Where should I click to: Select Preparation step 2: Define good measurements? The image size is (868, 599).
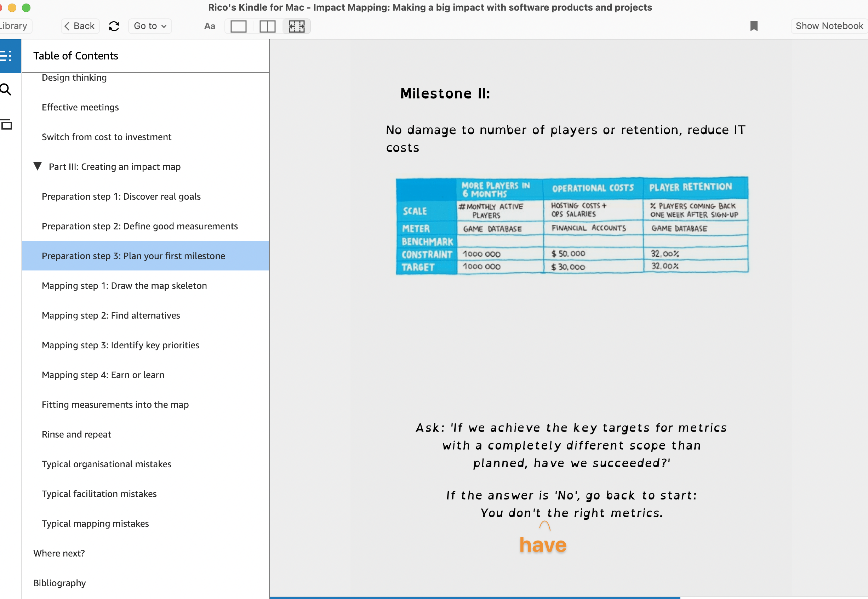click(x=139, y=226)
